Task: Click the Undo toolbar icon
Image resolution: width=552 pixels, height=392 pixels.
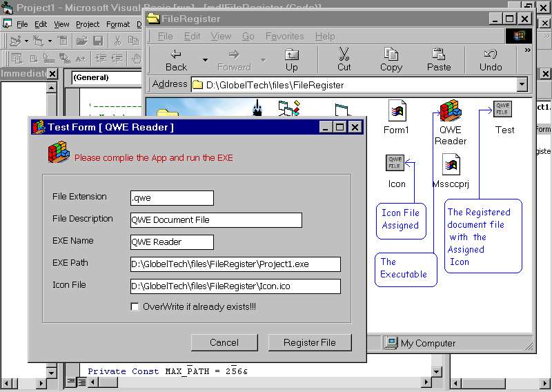Action: tap(491, 55)
